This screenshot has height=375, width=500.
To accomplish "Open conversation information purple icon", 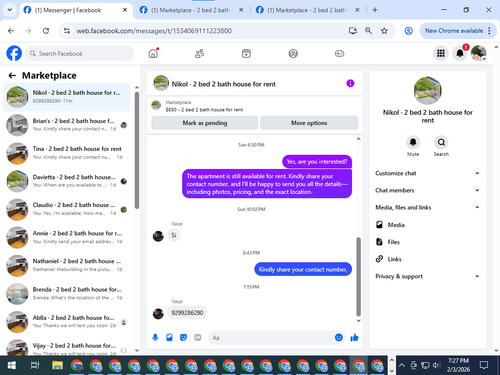I will tap(350, 83).
